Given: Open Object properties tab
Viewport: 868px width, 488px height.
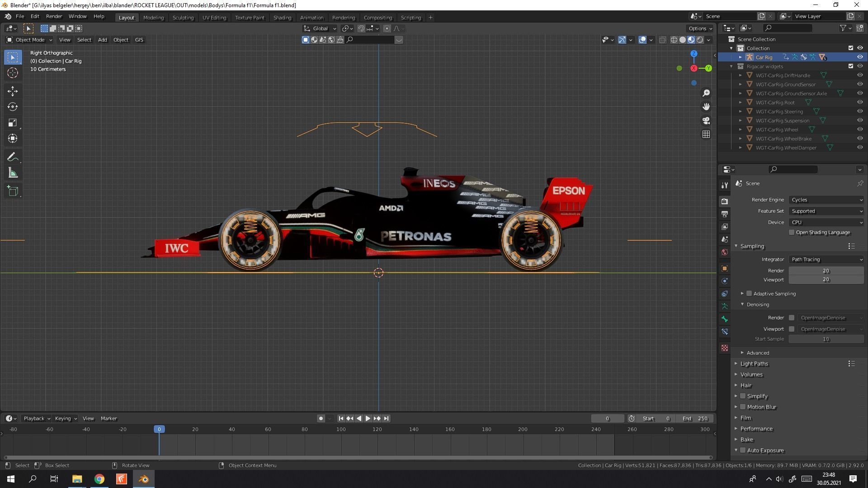Looking at the screenshot, I should coord(725,268).
